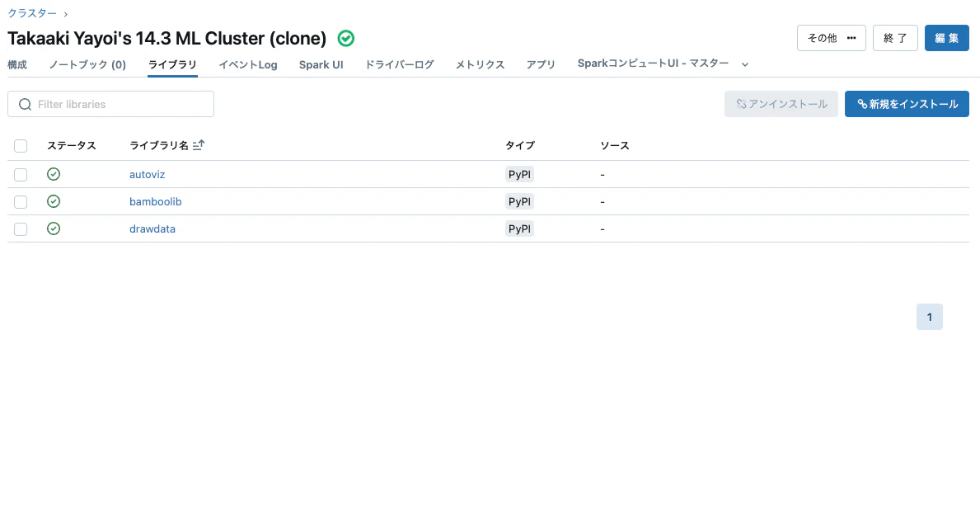This screenshot has height=518, width=980.
Task: Open the bamboolib library link
Action: click(x=156, y=201)
